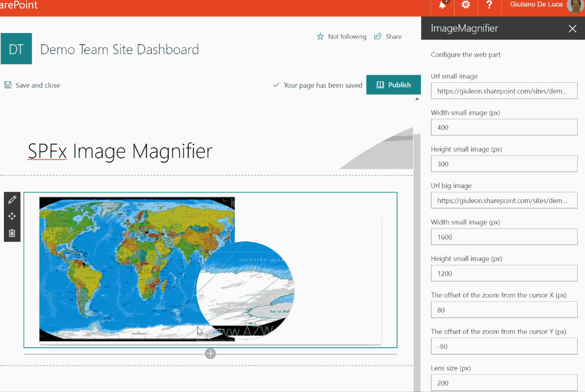Open the notifications bell
The width and height of the screenshot is (585, 392).
click(442, 4)
